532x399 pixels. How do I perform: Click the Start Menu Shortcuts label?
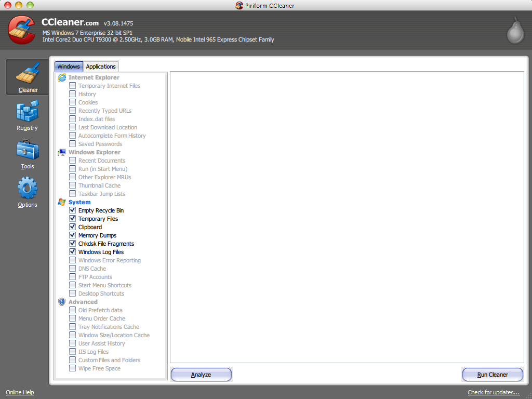click(105, 285)
